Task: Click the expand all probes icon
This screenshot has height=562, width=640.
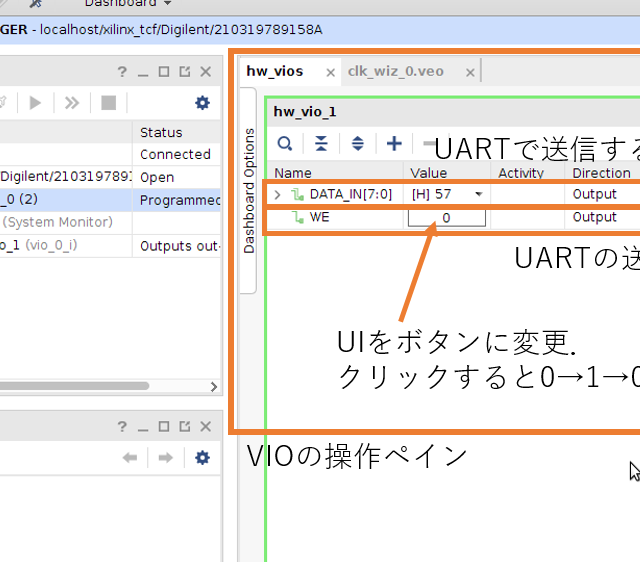Action: (x=357, y=143)
